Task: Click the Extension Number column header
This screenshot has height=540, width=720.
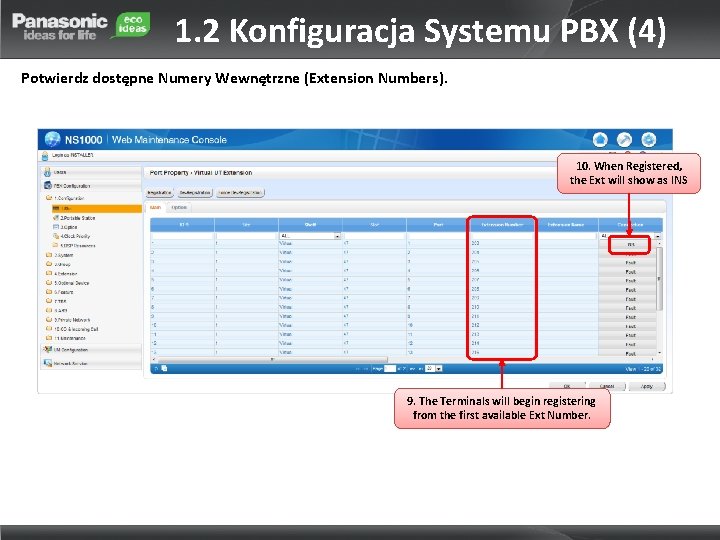Action: (x=502, y=225)
